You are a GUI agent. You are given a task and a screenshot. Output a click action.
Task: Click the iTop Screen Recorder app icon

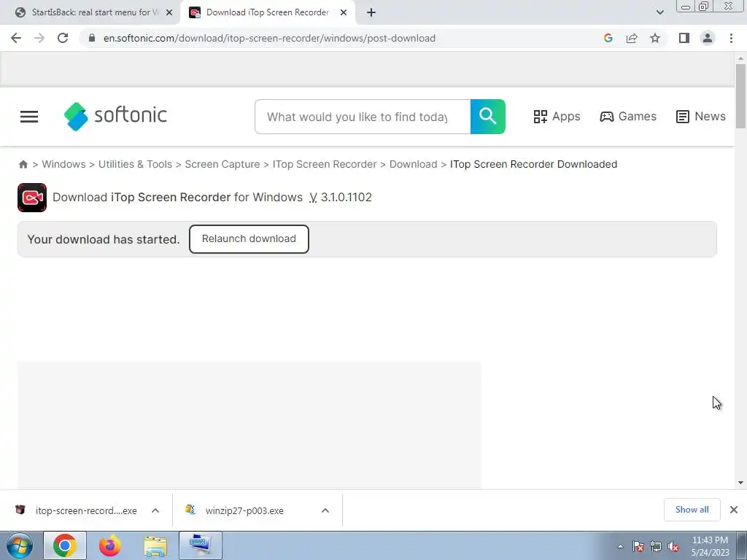[32, 197]
